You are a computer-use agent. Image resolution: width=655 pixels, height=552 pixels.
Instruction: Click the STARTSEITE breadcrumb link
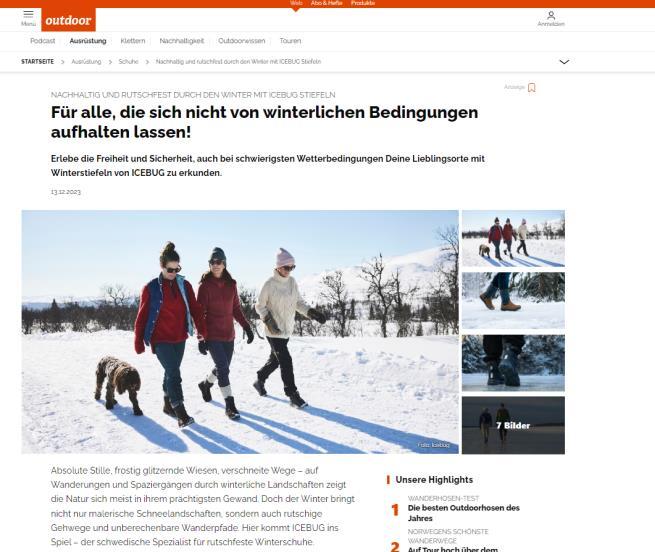pos(38,62)
